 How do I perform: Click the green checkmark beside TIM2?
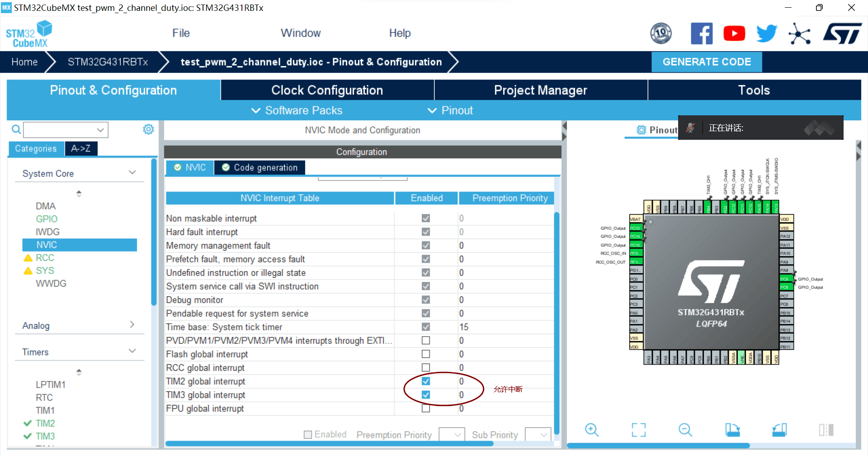click(28, 423)
